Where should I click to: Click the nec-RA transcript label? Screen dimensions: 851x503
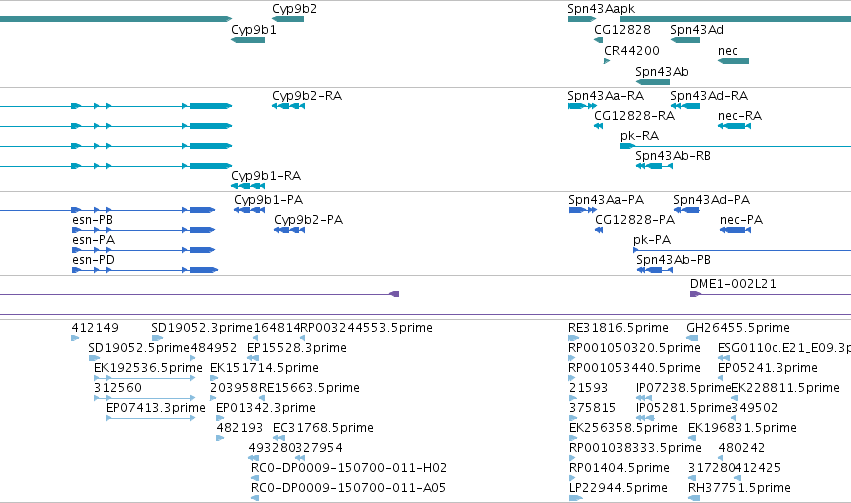(x=740, y=116)
